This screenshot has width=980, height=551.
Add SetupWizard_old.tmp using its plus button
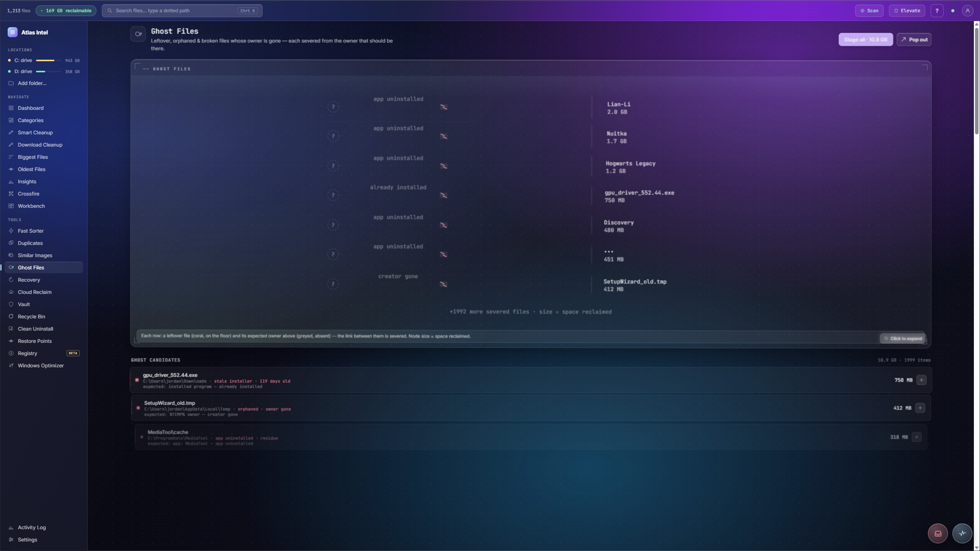click(x=920, y=408)
